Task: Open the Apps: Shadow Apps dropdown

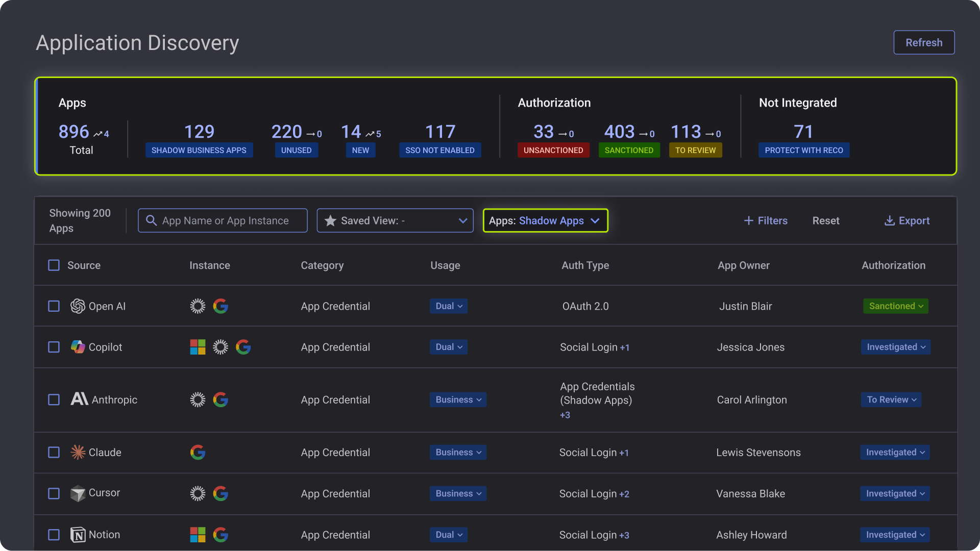Action: pos(545,220)
